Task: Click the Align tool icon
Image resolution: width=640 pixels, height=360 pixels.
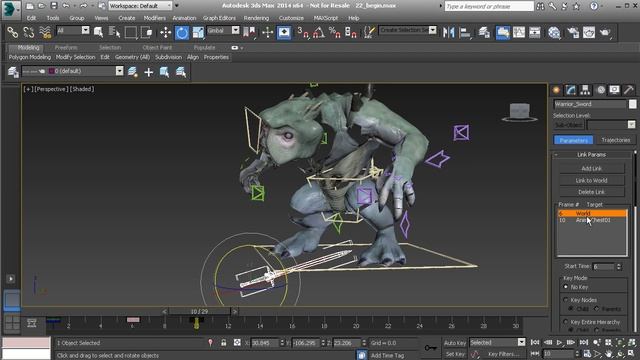Action: point(464,32)
